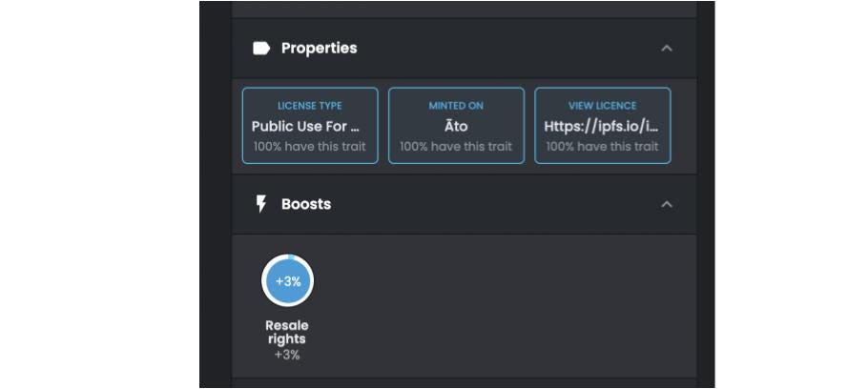Collapse the Boosts section chevron

pos(667,205)
